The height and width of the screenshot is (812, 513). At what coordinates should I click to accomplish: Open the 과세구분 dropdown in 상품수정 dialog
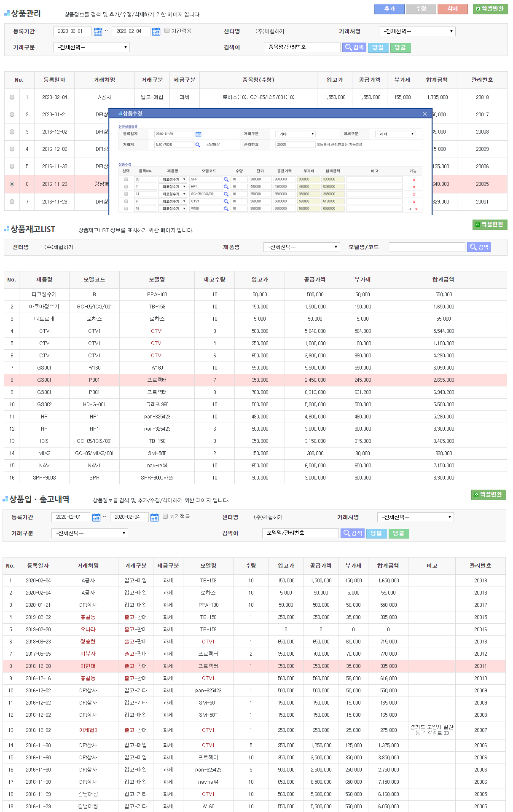click(x=395, y=134)
